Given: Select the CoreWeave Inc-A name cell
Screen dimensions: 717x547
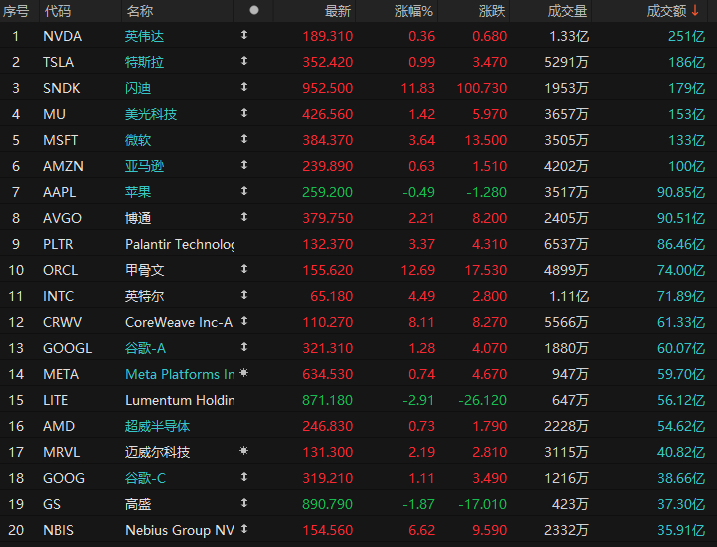Looking at the screenshot, I should pyautogui.click(x=179, y=322).
